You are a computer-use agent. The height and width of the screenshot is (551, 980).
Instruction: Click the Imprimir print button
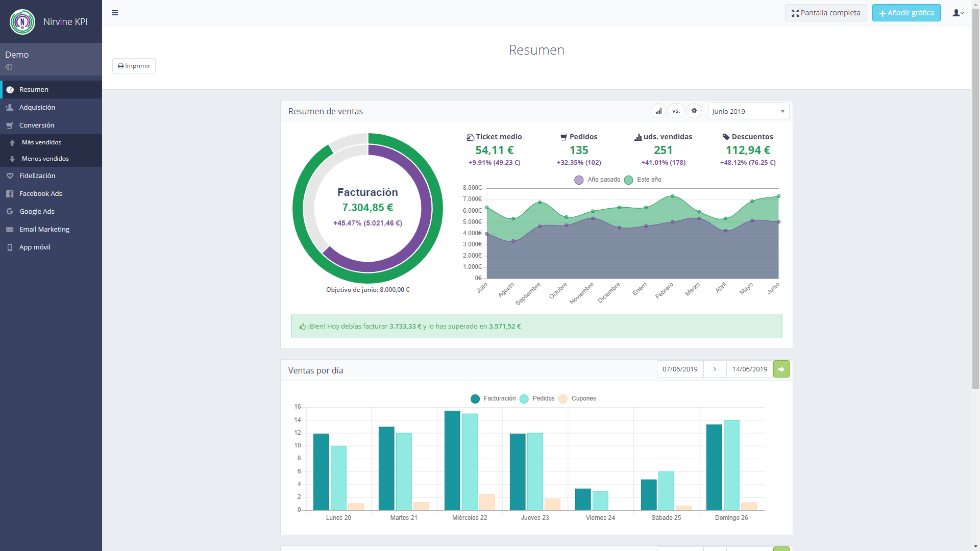(133, 65)
